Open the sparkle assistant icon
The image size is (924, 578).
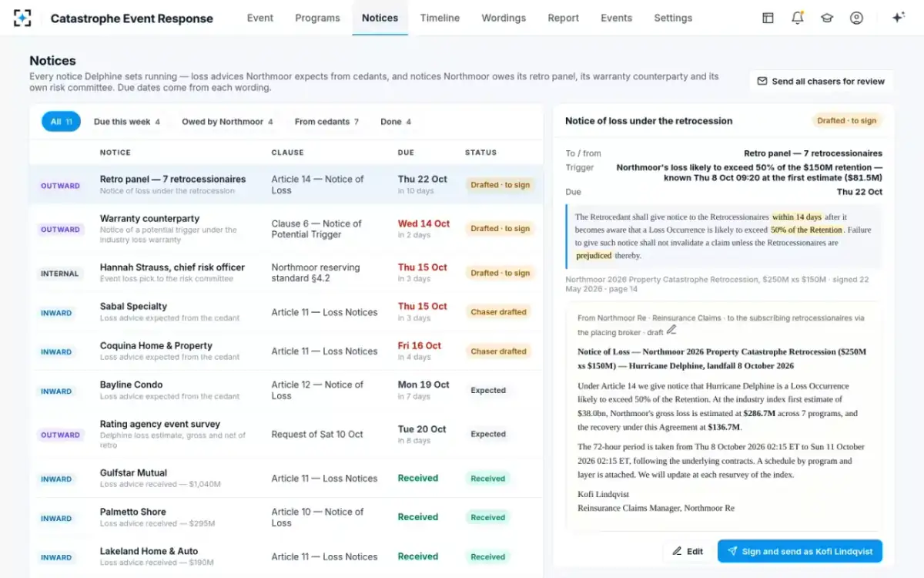coord(898,18)
